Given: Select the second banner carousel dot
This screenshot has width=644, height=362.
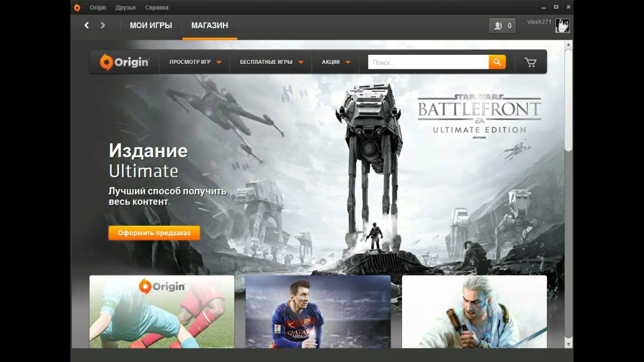Looking at the screenshot, I should pyautogui.click(x=323, y=261).
